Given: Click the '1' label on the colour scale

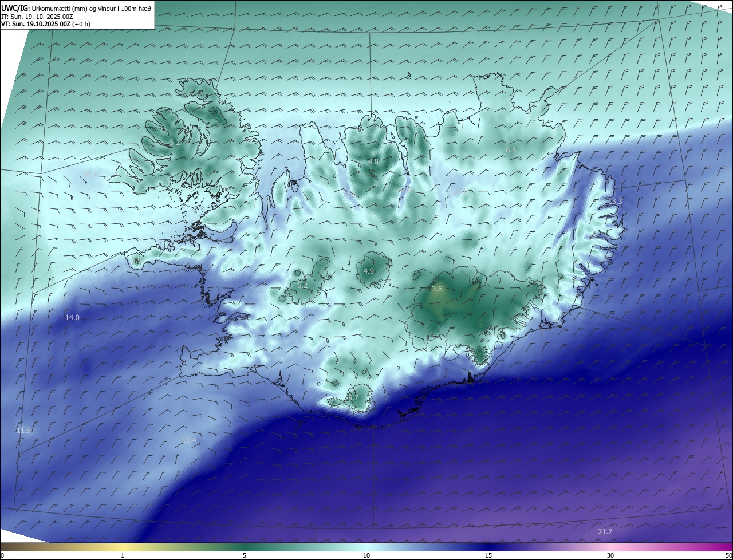Looking at the screenshot, I should point(123,555).
